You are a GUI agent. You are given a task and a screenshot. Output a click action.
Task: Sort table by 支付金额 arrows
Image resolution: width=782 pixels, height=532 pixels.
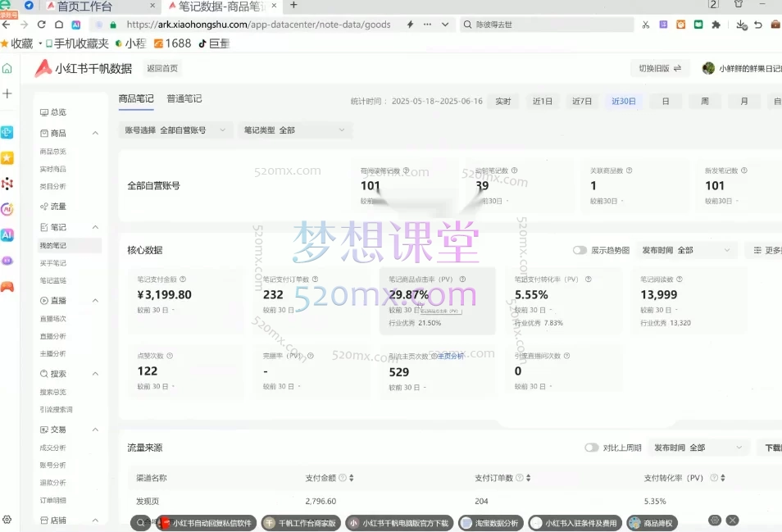(x=351, y=478)
